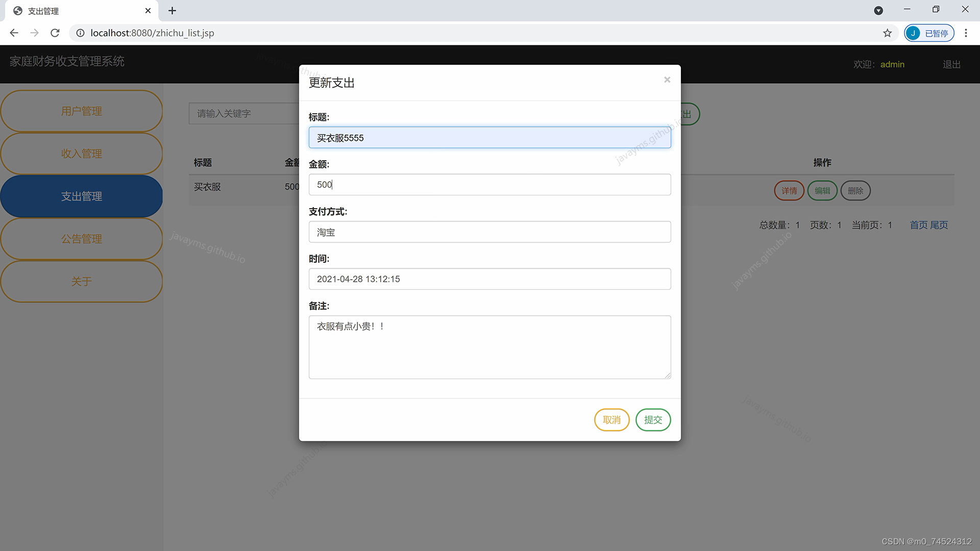Click the 标题 column header

click(x=203, y=162)
